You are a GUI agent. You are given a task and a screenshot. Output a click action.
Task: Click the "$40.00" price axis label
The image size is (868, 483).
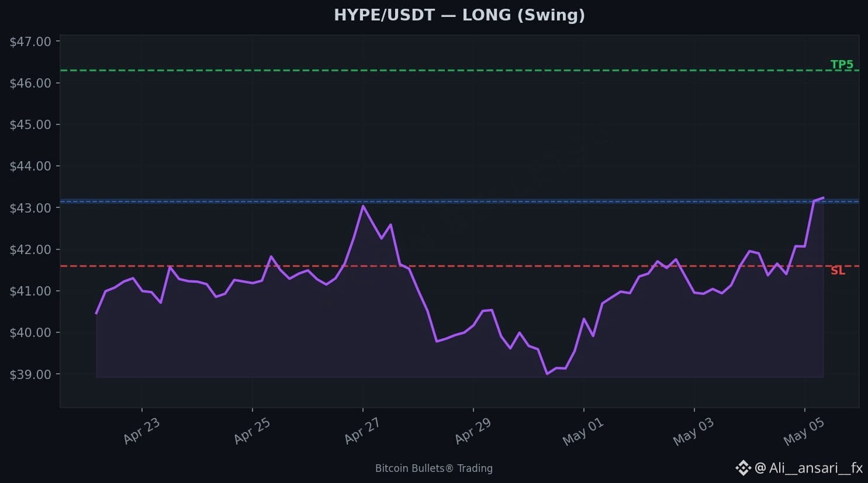[x=30, y=332]
